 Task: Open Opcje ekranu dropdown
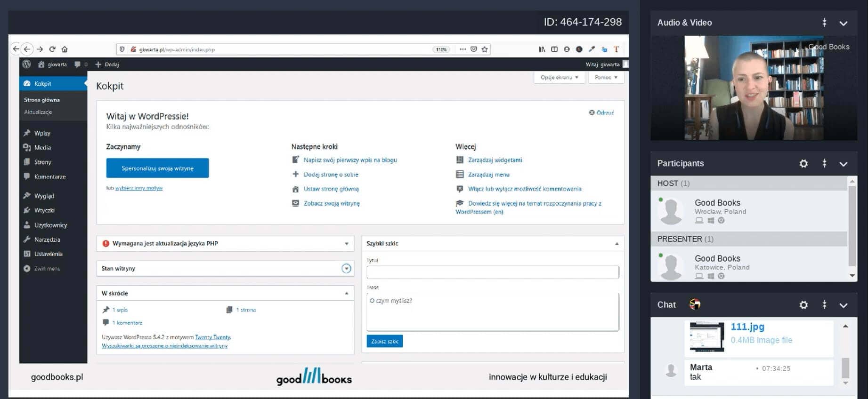pos(559,78)
